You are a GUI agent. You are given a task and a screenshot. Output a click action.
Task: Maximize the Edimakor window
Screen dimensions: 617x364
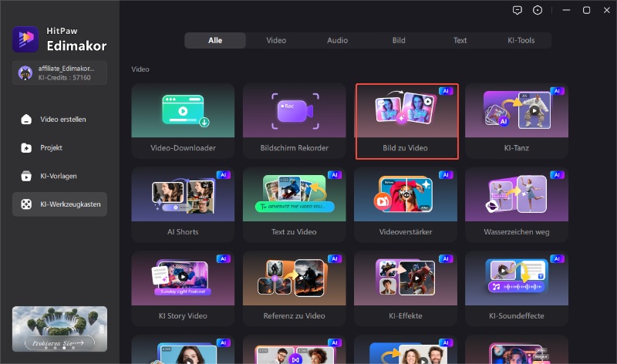coord(586,10)
